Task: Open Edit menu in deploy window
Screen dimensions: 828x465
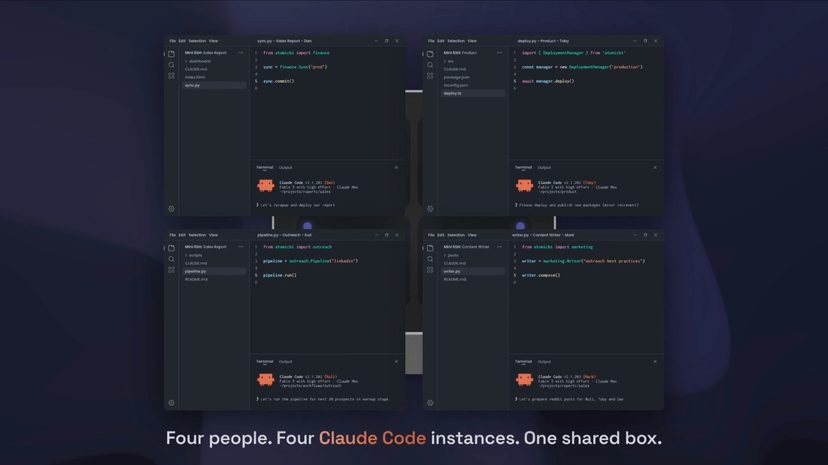Action: click(x=441, y=41)
